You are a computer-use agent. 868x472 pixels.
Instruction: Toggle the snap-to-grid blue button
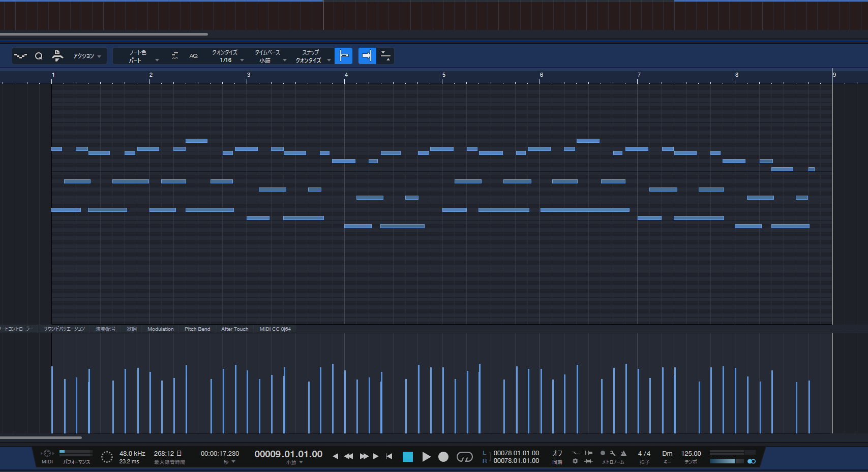coord(344,56)
